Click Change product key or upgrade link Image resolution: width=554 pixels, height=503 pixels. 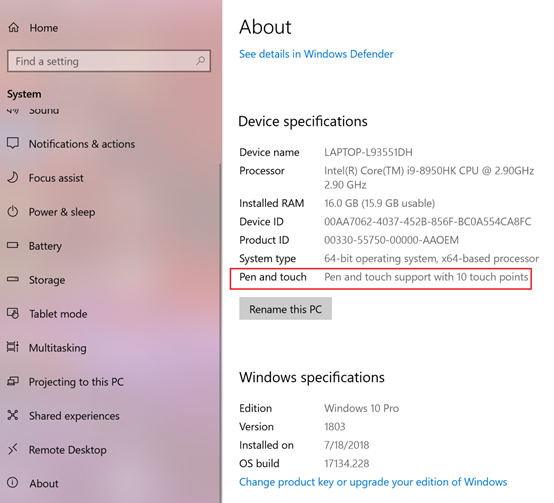(373, 482)
